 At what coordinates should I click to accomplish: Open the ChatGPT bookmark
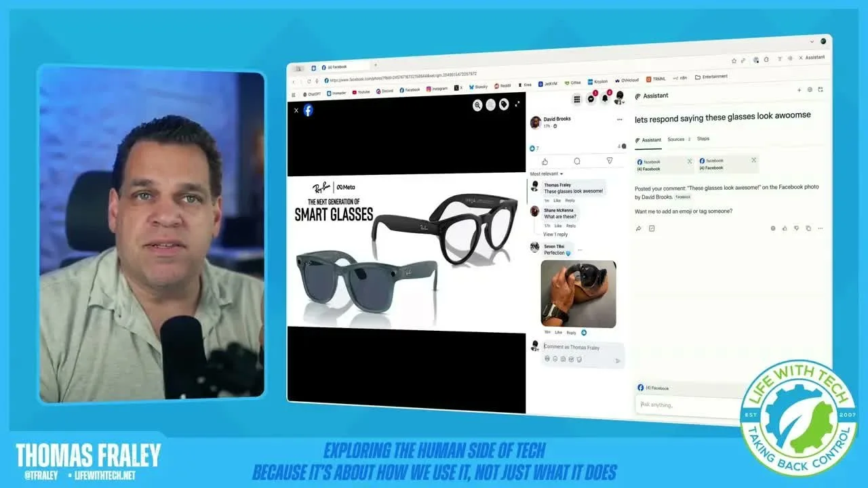(313, 94)
